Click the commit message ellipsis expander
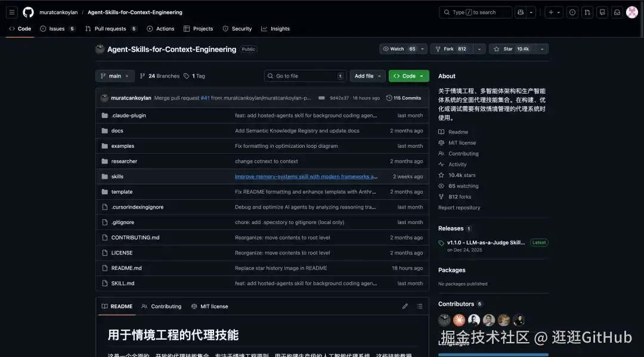The height and width of the screenshot is (357, 644). 321,98
